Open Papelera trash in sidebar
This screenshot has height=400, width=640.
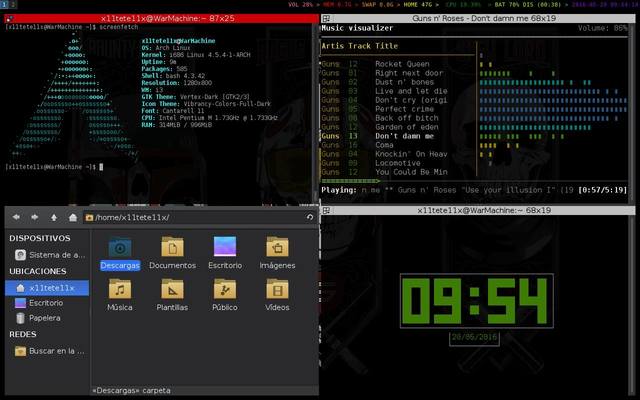[x=47, y=318]
